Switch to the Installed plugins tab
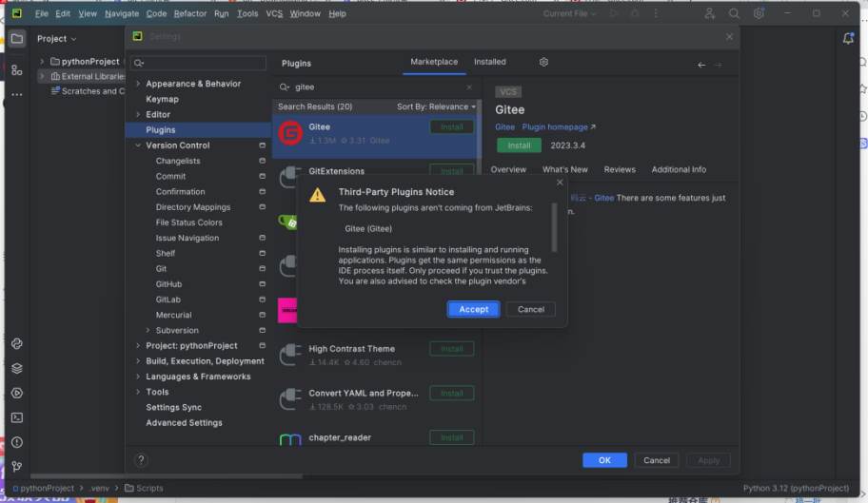This screenshot has height=503, width=868. (x=490, y=62)
